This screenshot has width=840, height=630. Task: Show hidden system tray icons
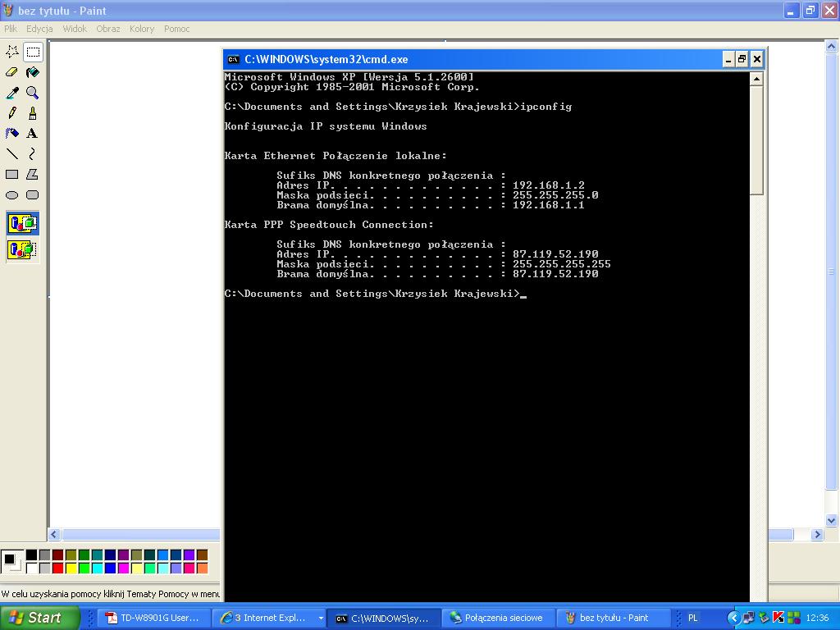pos(733,618)
